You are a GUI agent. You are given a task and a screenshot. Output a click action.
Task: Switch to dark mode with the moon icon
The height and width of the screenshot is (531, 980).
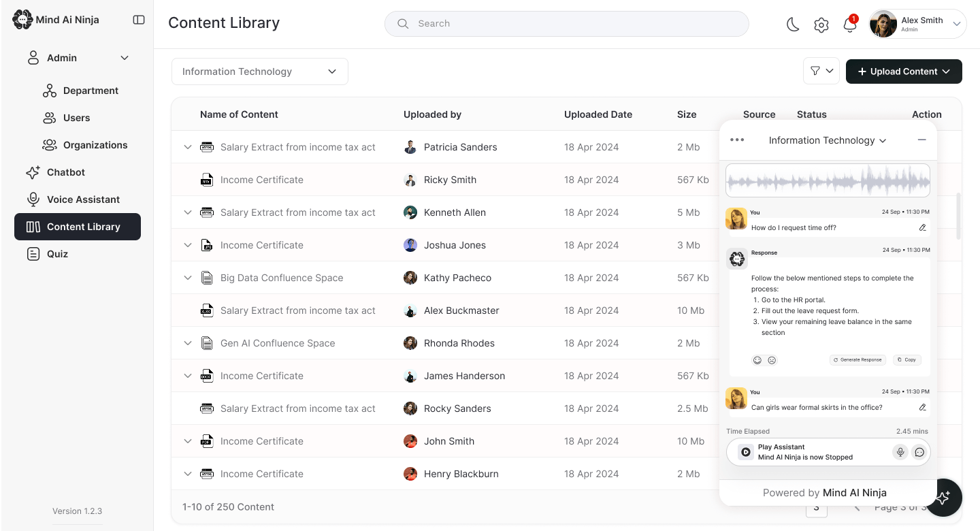click(x=793, y=25)
